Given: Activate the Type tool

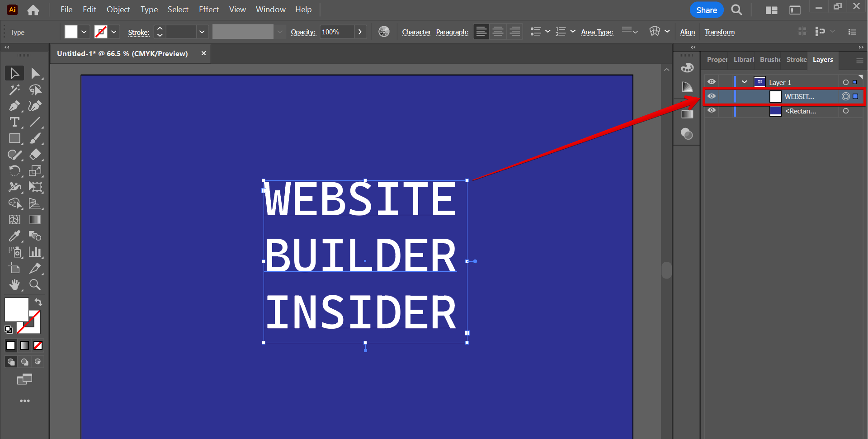Looking at the screenshot, I should coord(14,122).
